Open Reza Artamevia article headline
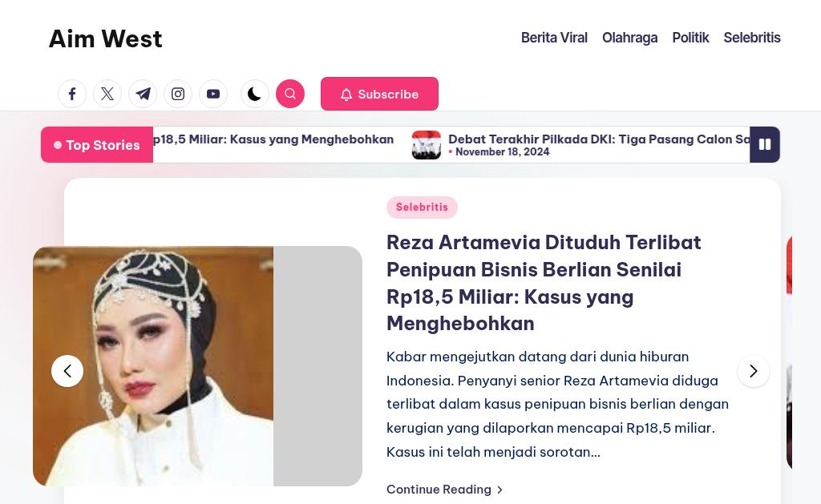This screenshot has height=504, width=821. click(544, 283)
